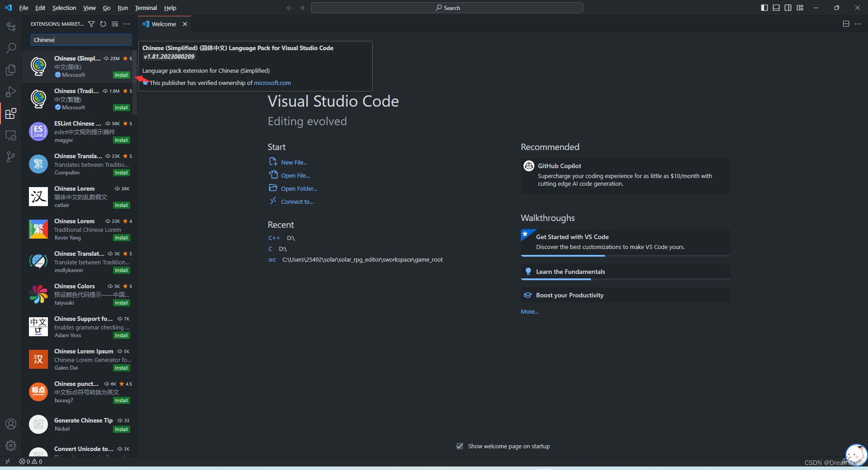
Task: Install Chinese Colors extension
Action: [x=121, y=303]
